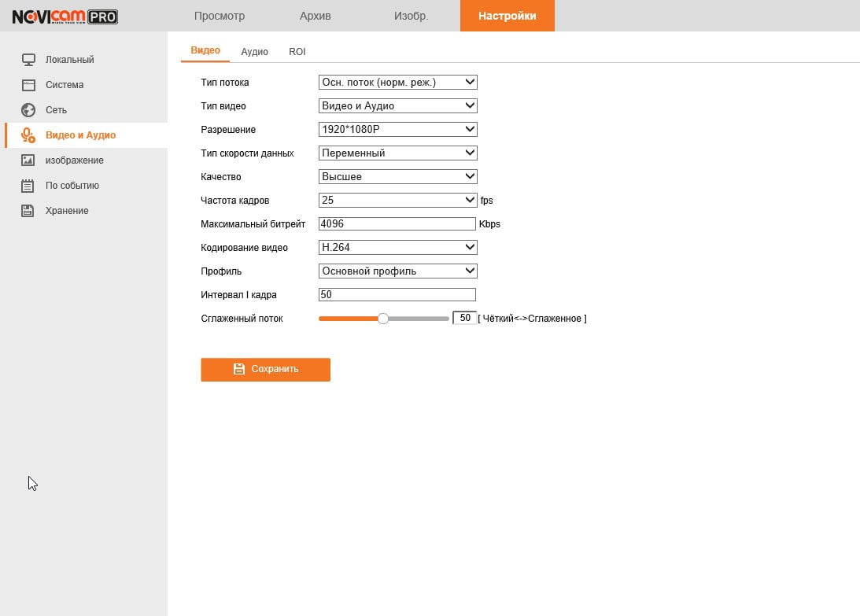Click the Хранение floppy disk icon
Screen dimensions: 860x616
[x=28, y=211]
